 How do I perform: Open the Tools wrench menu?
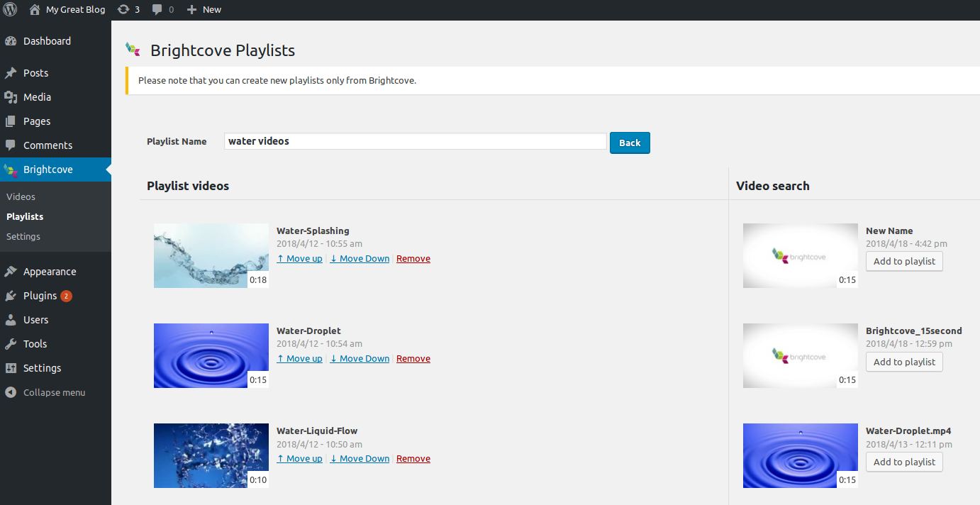click(35, 344)
